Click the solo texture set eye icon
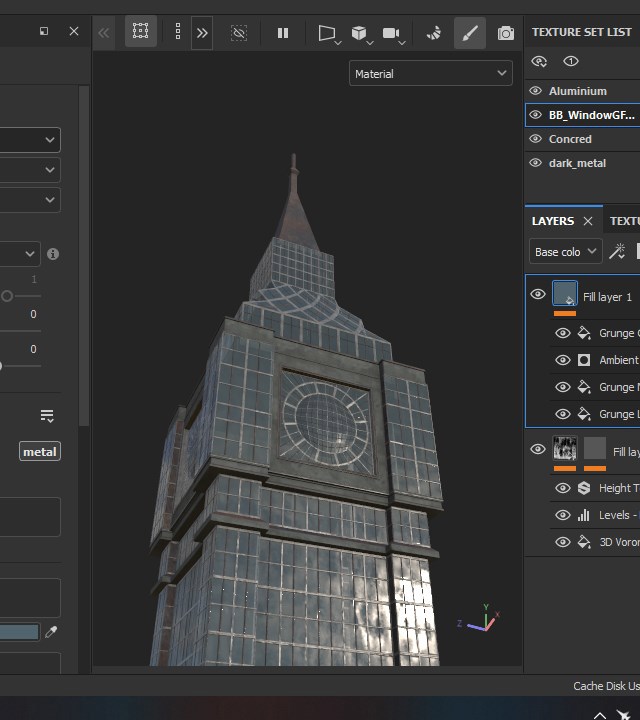This screenshot has width=640, height=720. (x=571, y=61)
